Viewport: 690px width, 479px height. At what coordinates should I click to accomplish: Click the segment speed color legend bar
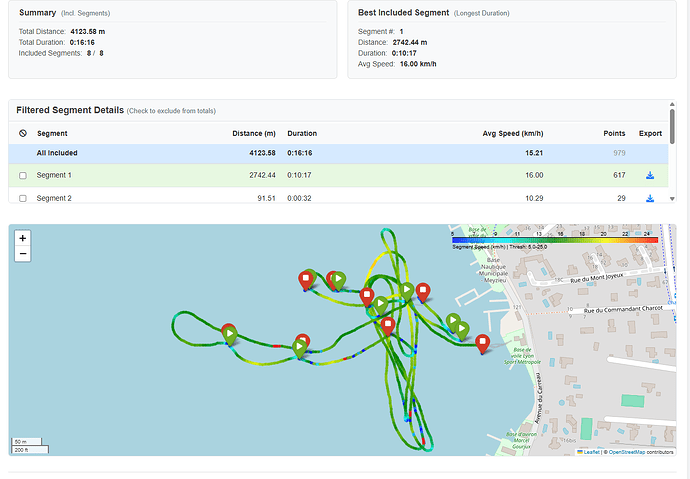pyautogui.click(x=555, y=240)
